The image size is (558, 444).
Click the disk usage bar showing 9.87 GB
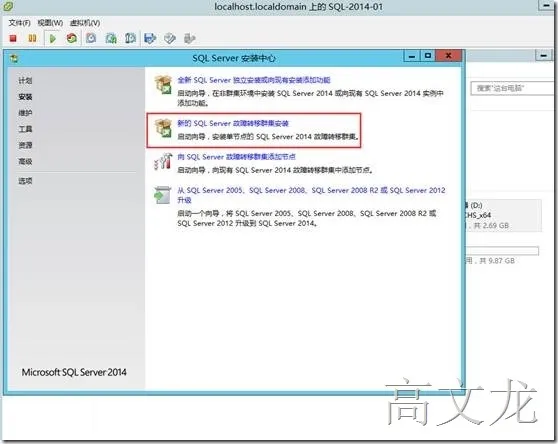[x=502, y=251]
